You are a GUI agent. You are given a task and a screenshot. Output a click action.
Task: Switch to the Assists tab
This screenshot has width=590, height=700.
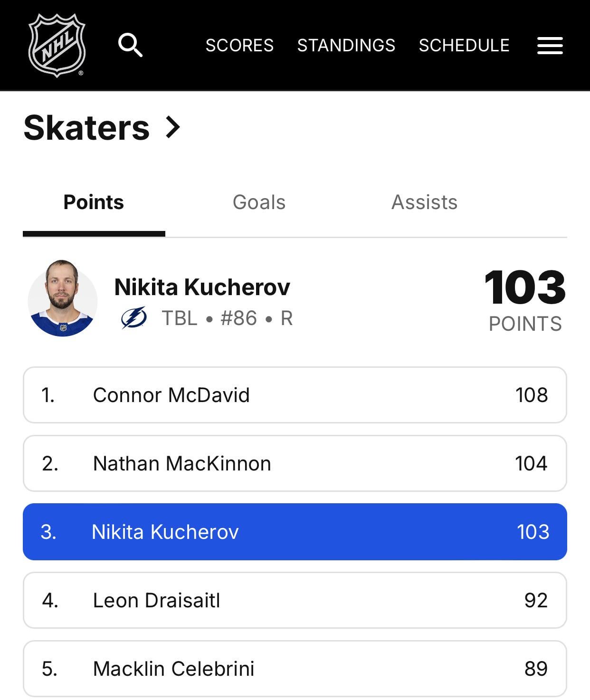[424, 202]
